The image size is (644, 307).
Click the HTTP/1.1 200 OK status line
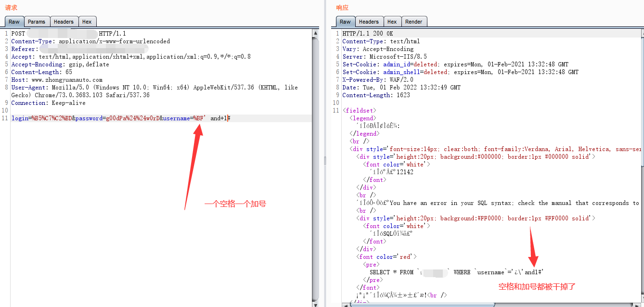pyautogui.click(x=368, y=34)
